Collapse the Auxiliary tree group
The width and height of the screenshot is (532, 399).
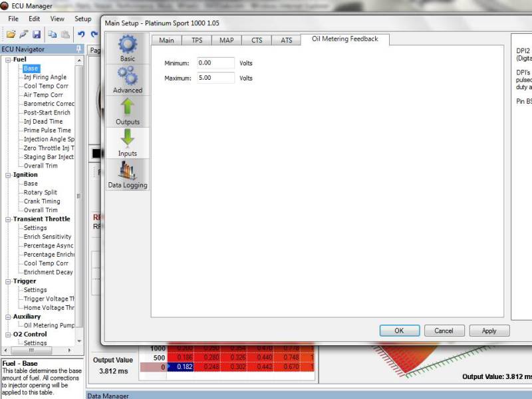[8, 317]
